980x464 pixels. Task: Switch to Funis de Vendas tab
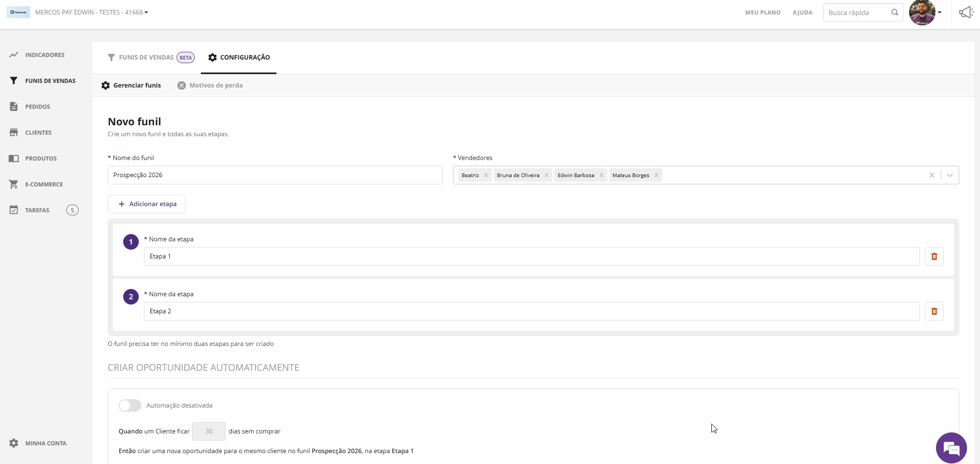click(x=151, y=57)
